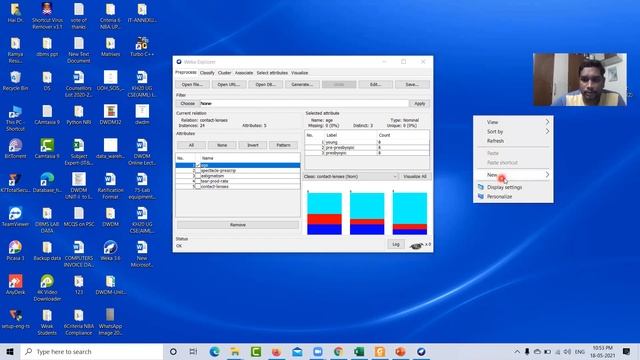
Task: Open the Visualize tab
Action: click(x=300, y=73)
